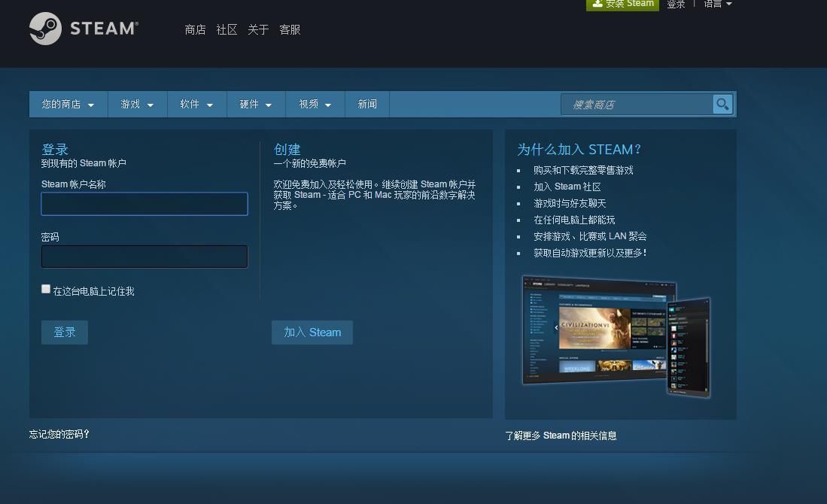This screenshot has width=827, height=504.
Task: Click the STEAM wordmark text
Action: 104,29
